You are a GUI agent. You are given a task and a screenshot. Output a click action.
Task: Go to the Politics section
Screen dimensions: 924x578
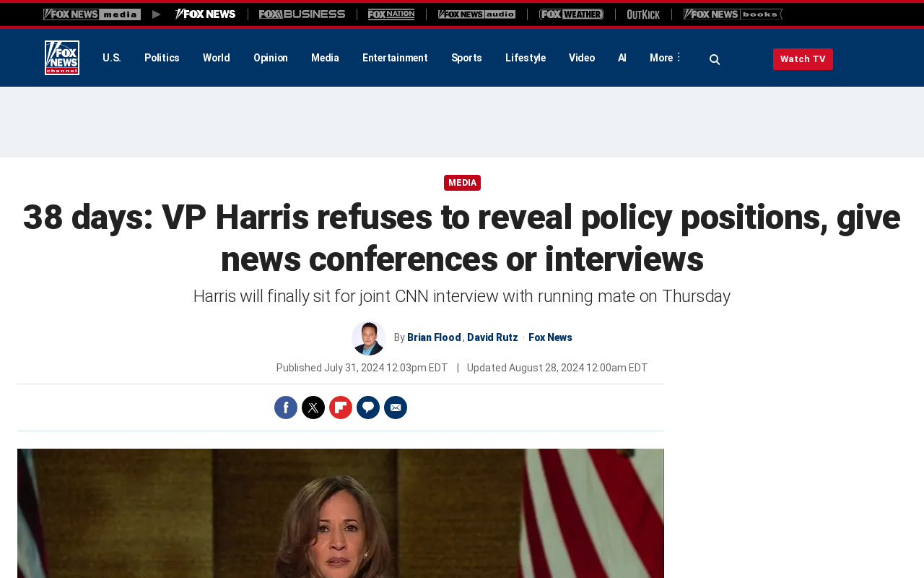[162, 58]
